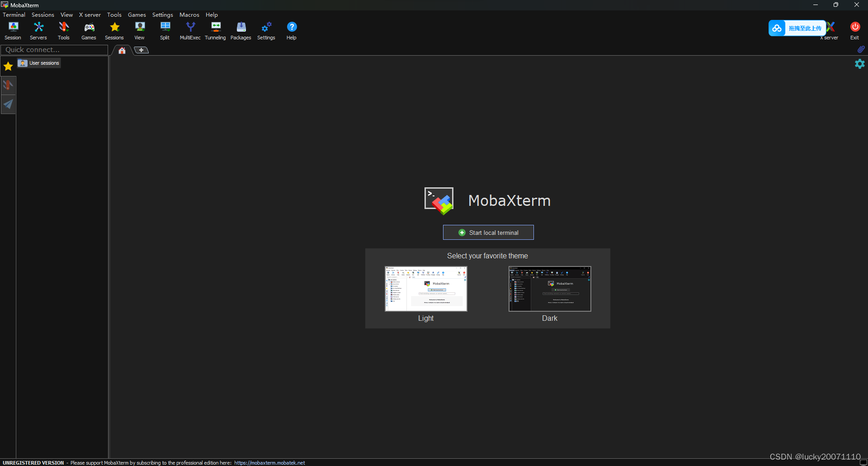Viewport: 868px width, 466px height.
Task: Add a new tab with plus button
Action: click(142, 50)
